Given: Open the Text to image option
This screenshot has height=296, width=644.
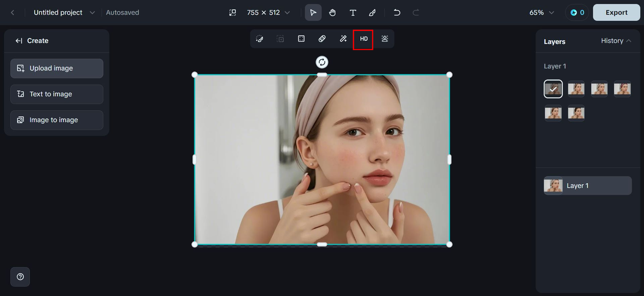Looking at the screenshot, I should (56, 94).
